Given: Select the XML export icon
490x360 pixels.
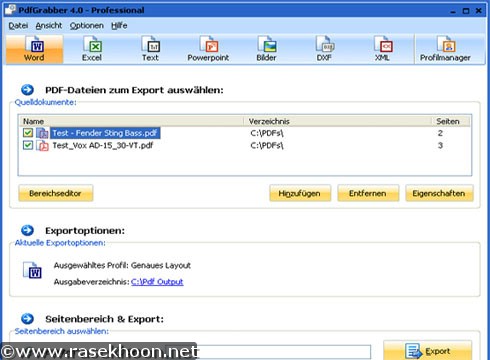Looking at the screenshot, I should tap(382, 49).
